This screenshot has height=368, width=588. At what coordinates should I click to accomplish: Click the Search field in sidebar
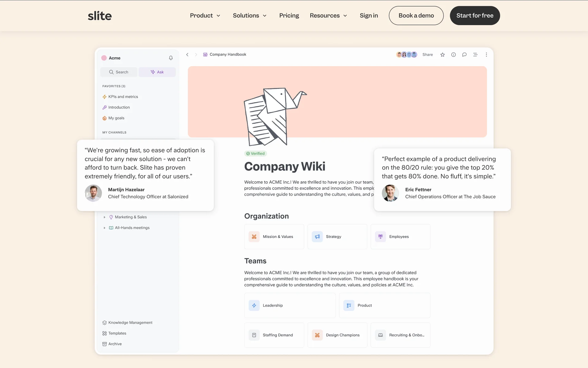pos(119,72)
